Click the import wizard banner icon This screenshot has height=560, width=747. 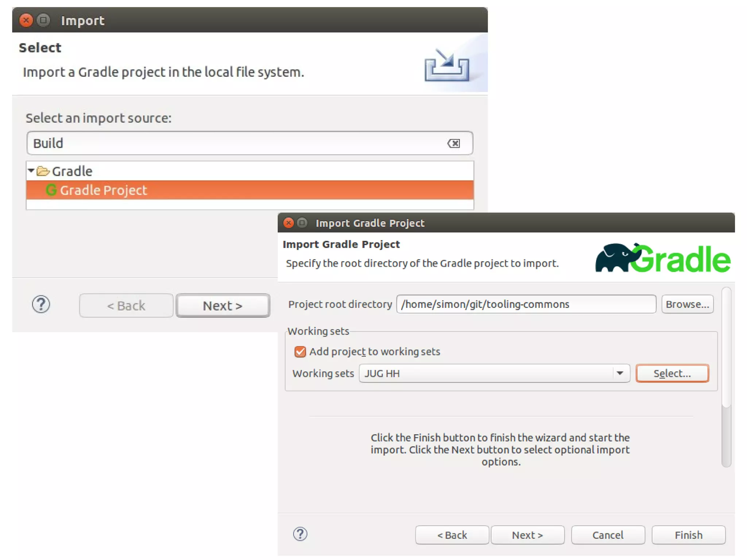point(446,65)
